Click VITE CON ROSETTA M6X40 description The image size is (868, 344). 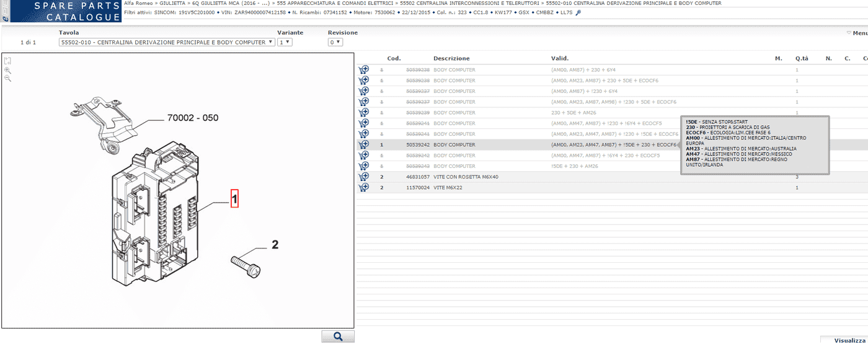pos(466,177)
